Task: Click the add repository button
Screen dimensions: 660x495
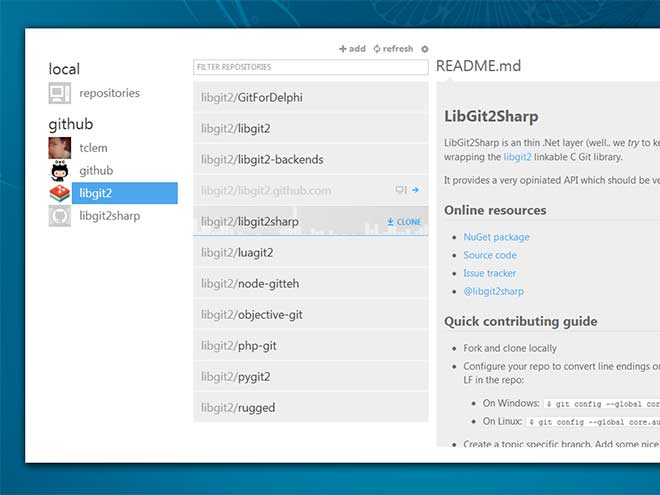Action: click(x=352, y=49)
